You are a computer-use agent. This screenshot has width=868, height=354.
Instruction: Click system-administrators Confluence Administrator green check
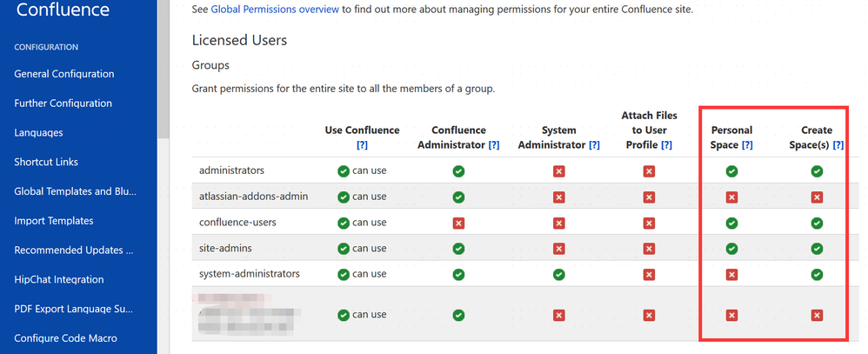coord(458,274)
